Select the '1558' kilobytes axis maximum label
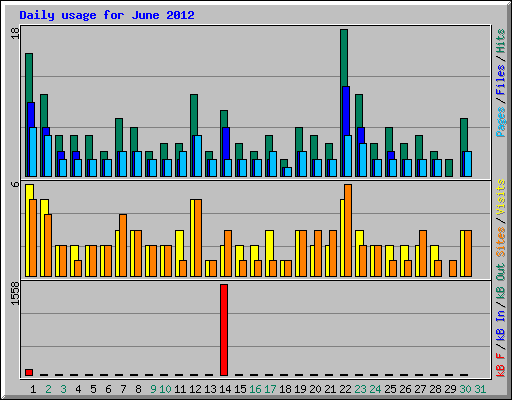512x400 pixels. click(15, 293)
